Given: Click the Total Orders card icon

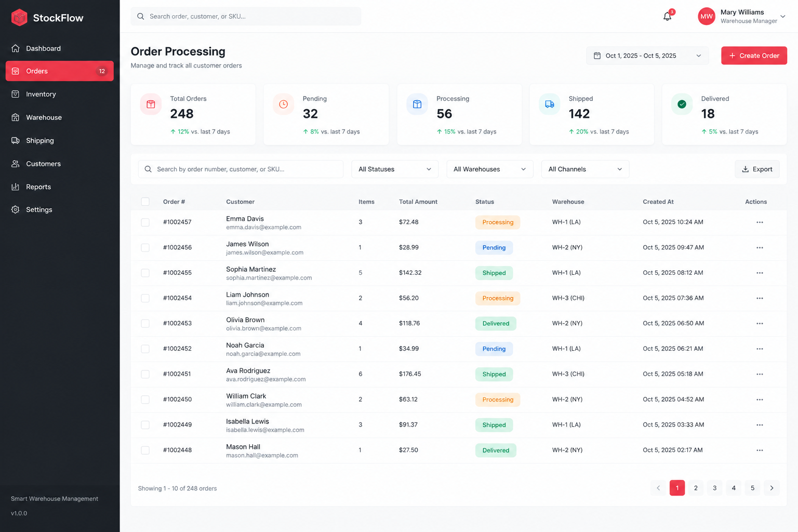Looking at the screenshot, I should [151, 104].
